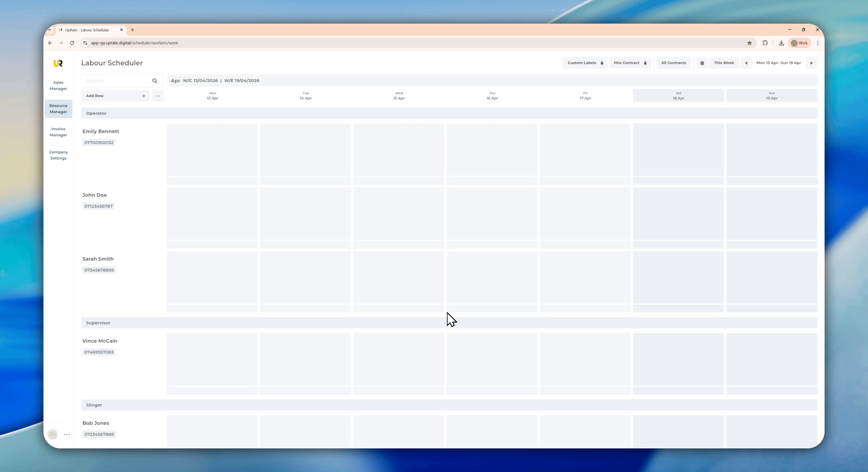Open the Resource Manager section
This screenshot has width=868, height=472.
(x=58, y=109)
